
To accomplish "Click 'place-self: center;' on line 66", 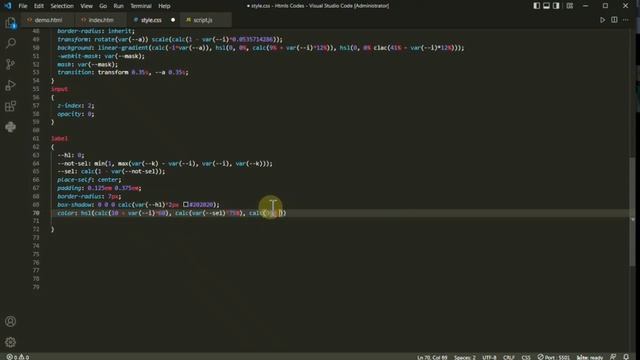I will pyautogui.click(x=89, y=180).
